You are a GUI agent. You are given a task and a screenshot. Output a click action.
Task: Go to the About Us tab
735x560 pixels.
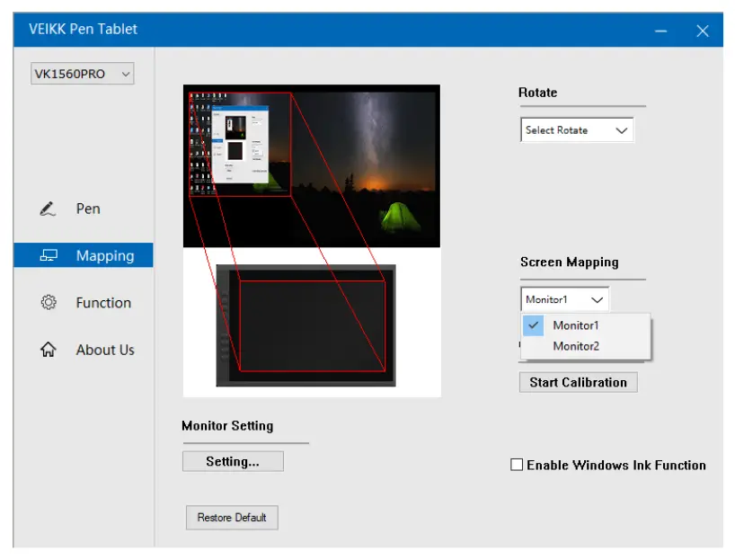(x=84, y=350)
